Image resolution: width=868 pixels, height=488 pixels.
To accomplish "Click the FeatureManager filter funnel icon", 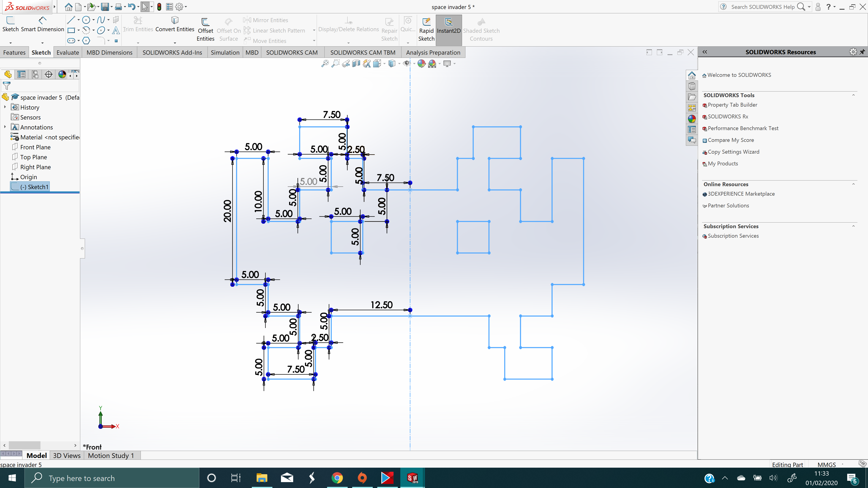I will coord(7,86).
